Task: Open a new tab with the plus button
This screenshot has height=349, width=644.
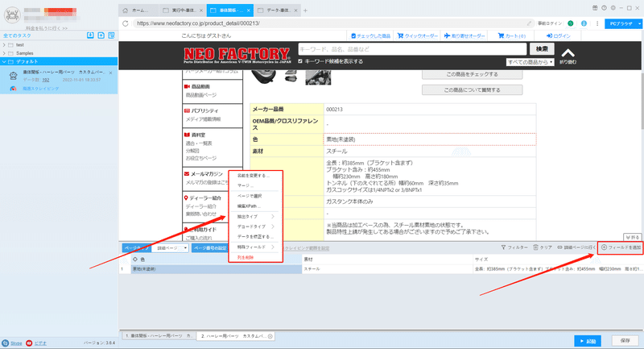Action: (x=305, y=10)
